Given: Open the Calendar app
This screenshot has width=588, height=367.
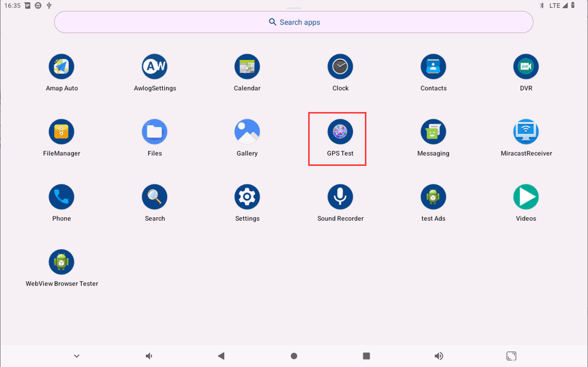Looking at the screenshot, I should click(x=247, y=66).
